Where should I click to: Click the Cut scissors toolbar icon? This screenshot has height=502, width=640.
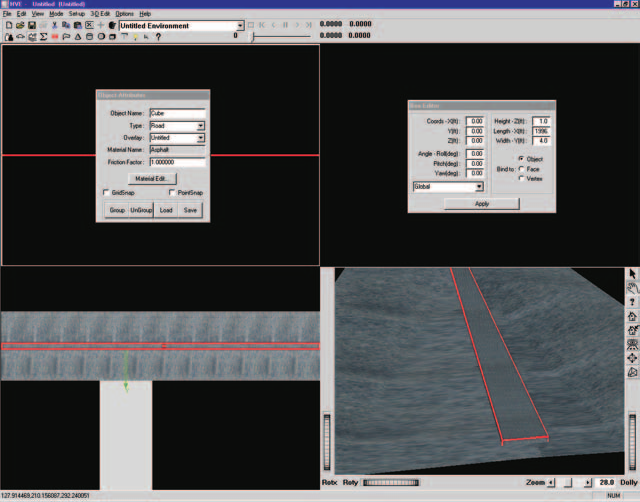click(x=54, y=25)
